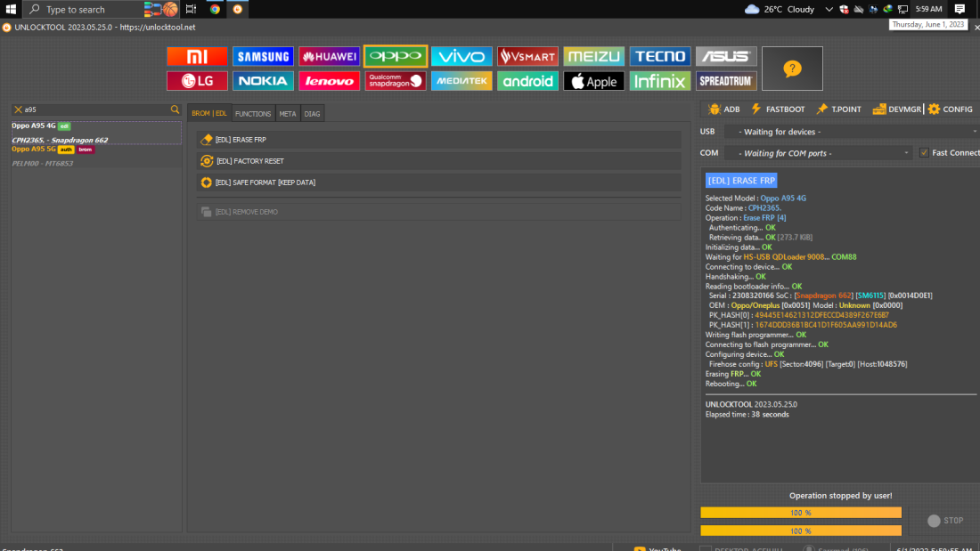The width and height of the screenshot is (980, 551).
Task: Click the lower 100 % progress bar
Action: [x=801, y=531]
